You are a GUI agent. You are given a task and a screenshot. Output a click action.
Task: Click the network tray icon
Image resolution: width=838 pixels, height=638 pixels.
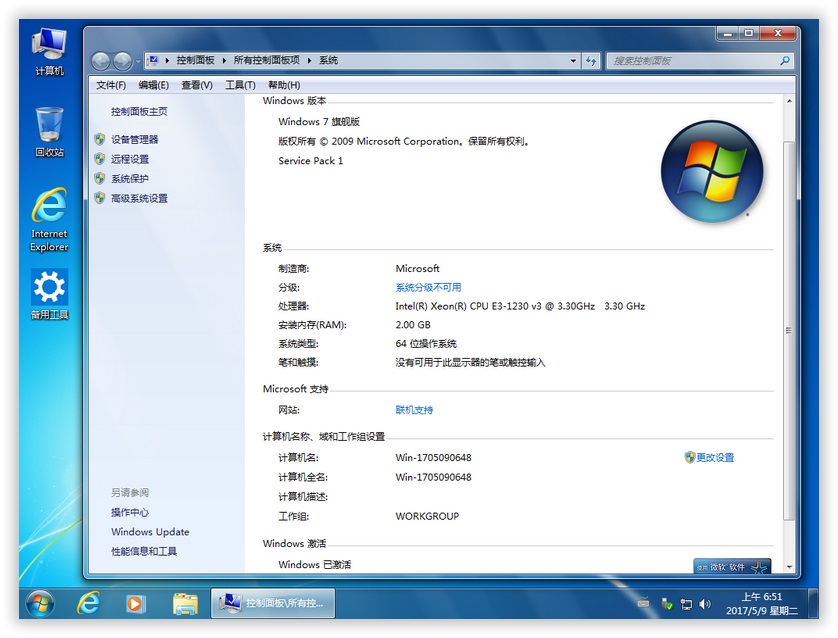pyautogui.click(x=686, y=604)
